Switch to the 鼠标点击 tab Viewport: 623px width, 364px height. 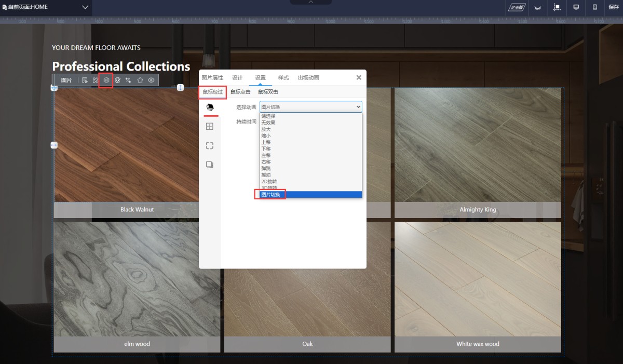pyautogui.click(x=240, y=92)
